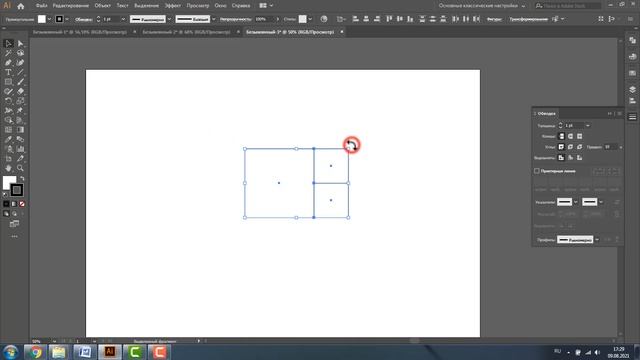Screen dimensions: 640x360
Task: Select the Hand tool
Action: pyautogui.click(x=8, y=168)
